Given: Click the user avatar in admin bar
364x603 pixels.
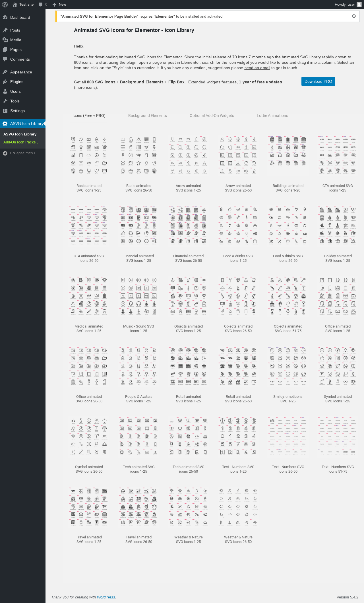Looking at the screenshot, I should [x=359, y=4].
